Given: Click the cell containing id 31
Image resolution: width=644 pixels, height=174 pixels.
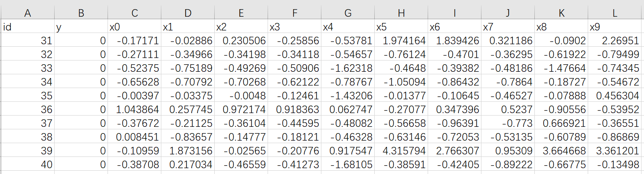Looking at the screenshot, I should (28, 41).
